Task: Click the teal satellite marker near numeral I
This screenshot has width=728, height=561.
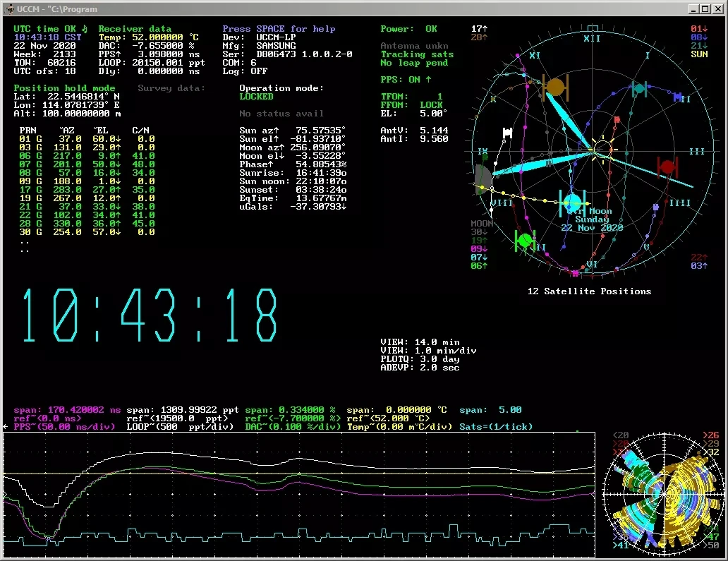Action: click(639, 88)
